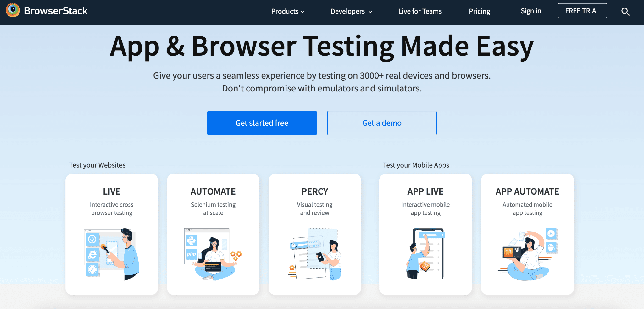Click the BrowserStack wordmark text
This screenshot has width=644, height=309.
click(x=56, y=11)
